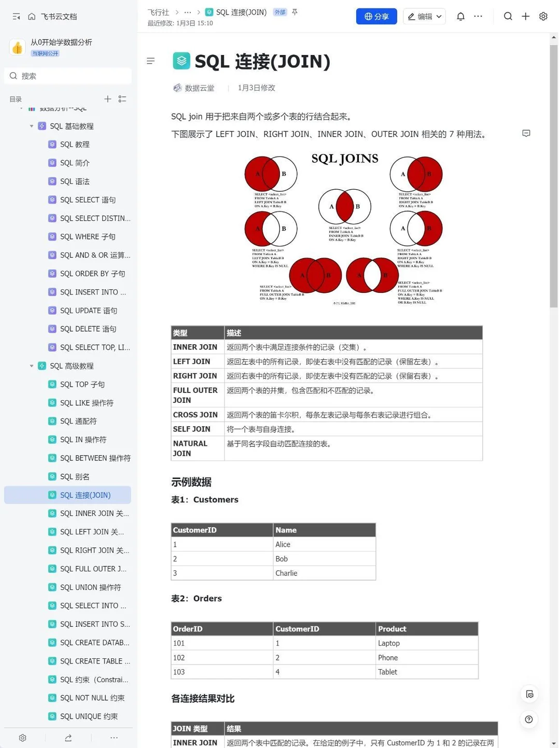The height and width of the screenshot is (748, 560).
Task: Open the comment bubble in the right margin
Action: [526, 133]
